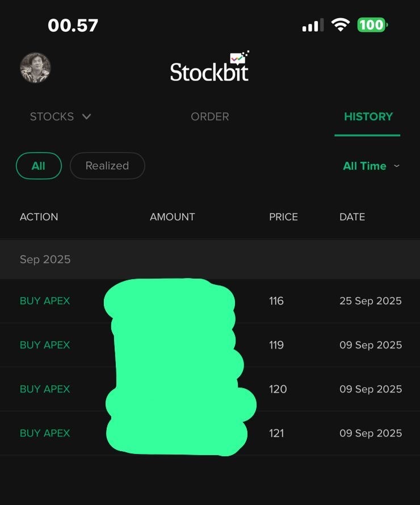Tap the cellular signal bars icon

[x=313, y=26]
